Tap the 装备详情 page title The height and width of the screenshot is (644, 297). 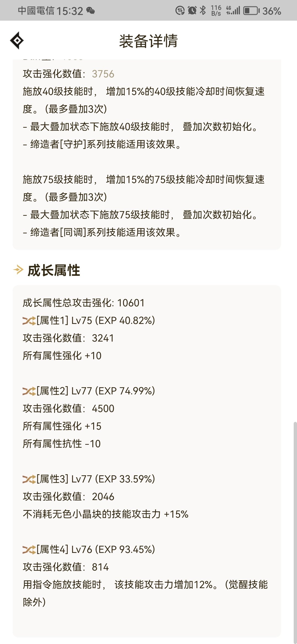click(148, 41)
